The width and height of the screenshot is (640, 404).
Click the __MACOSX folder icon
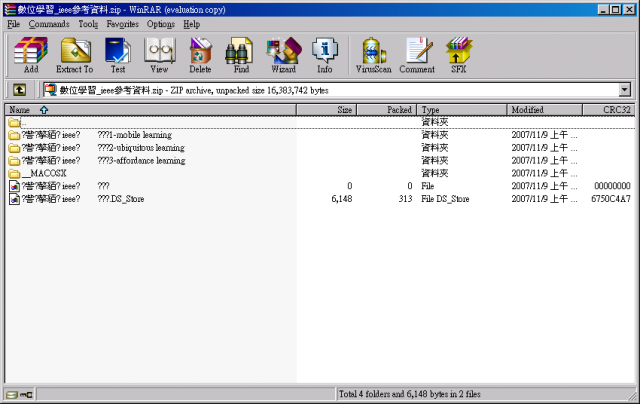(14, 173)
